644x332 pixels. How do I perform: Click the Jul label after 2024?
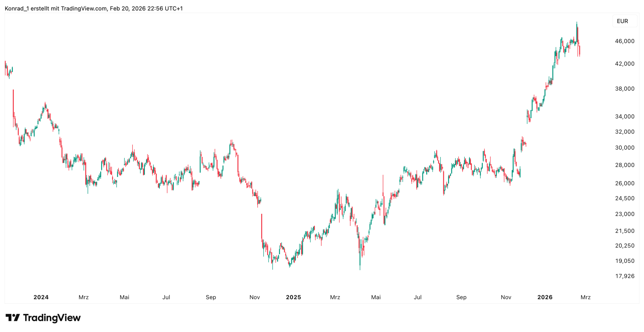point(166,297)
